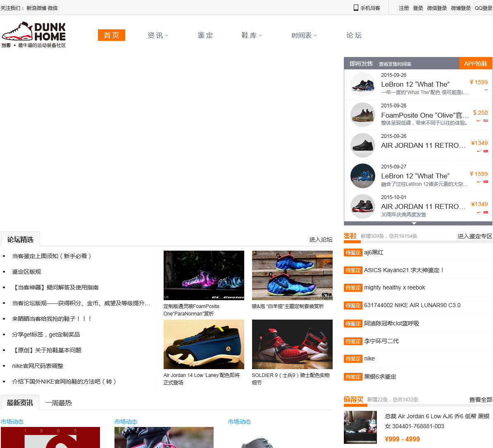This screenshot has height=448, width=493.
Task: Open caption SOLDIER 9（士兵9）骑士配色实物细节
Action: (291, 379)
